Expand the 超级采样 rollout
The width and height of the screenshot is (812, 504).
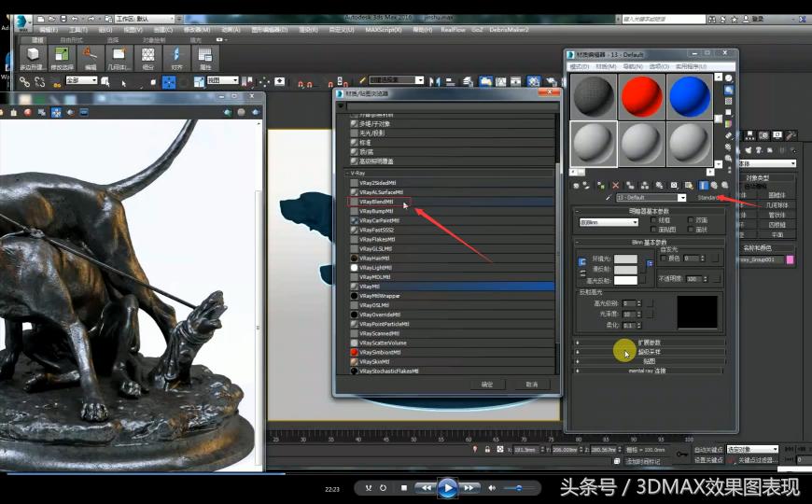(x=650, y=352)
